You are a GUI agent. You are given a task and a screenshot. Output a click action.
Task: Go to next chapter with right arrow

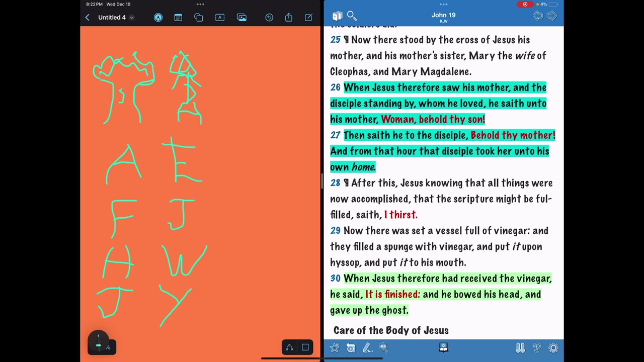point(552,16)
